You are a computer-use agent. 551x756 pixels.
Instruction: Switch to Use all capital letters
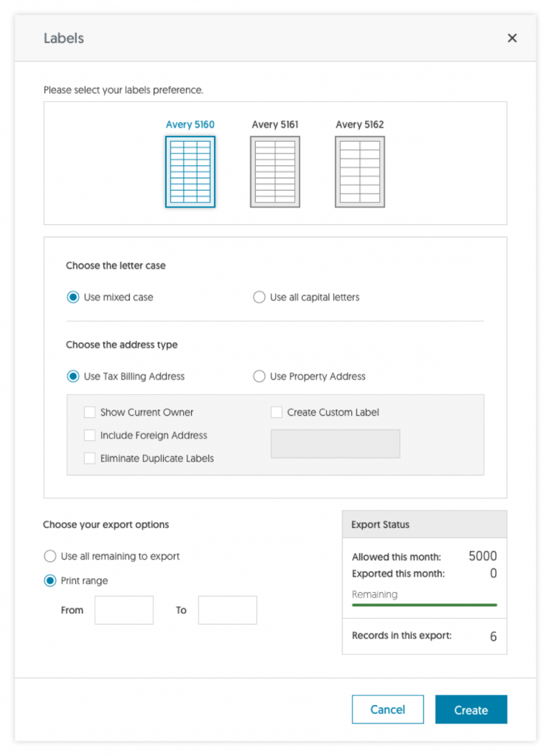click(259, 297)
